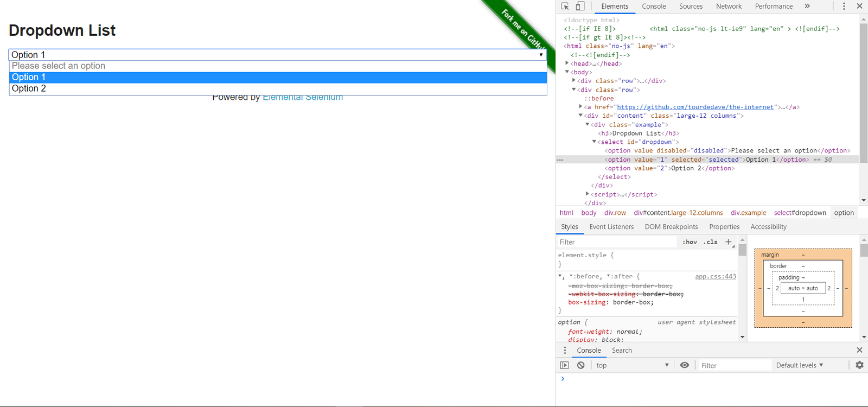Viewport: 868px width, 407px height.
Task: Show the console sidebar icon
Action: click(565, 365)
